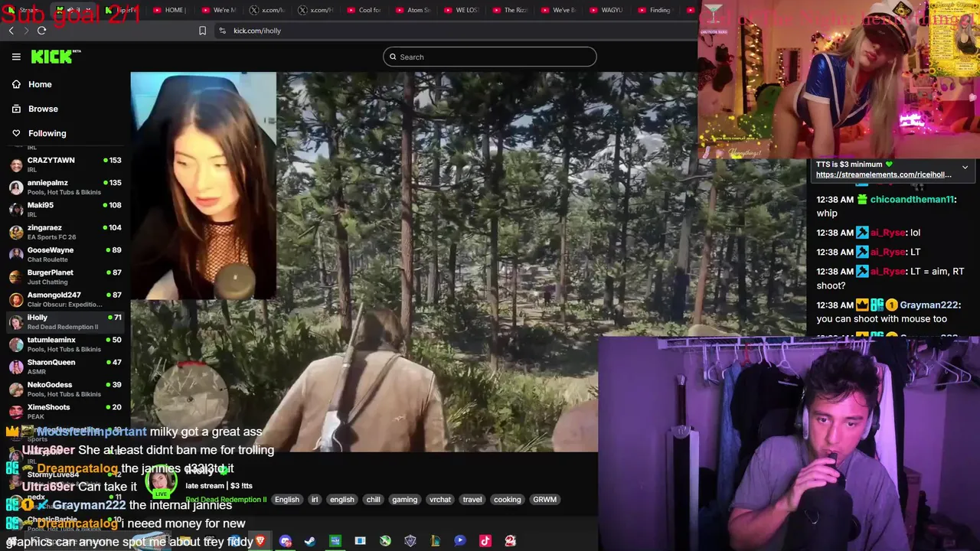This screenshot has height=551, width=980.
Task: Switch to the first x.com tab
Action: pyautogui.click(x=266, y=10)
